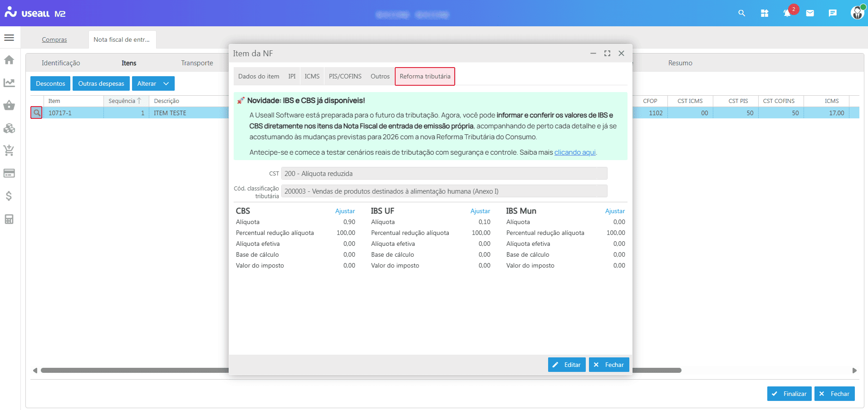Open the CST field 200 - Alíquota reduzida
Screen dimensions: 868x410
(444, 174)
